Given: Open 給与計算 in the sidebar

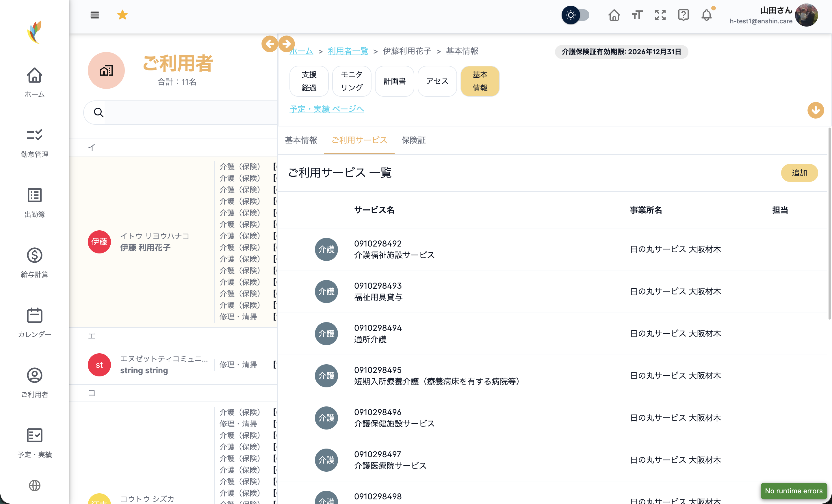Looking at the screenshot, I should (34, 262).
